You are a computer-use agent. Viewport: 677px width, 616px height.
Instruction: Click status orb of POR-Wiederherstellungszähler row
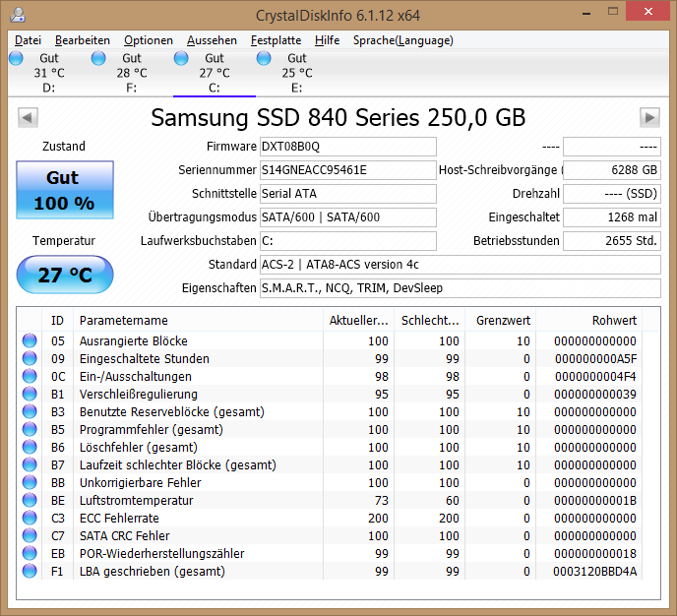tap(30, 553)
